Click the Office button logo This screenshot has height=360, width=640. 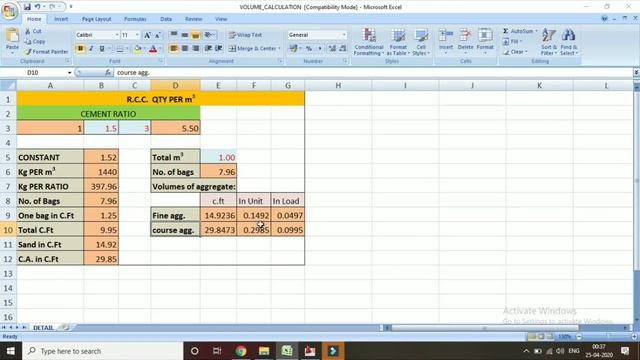9,11
